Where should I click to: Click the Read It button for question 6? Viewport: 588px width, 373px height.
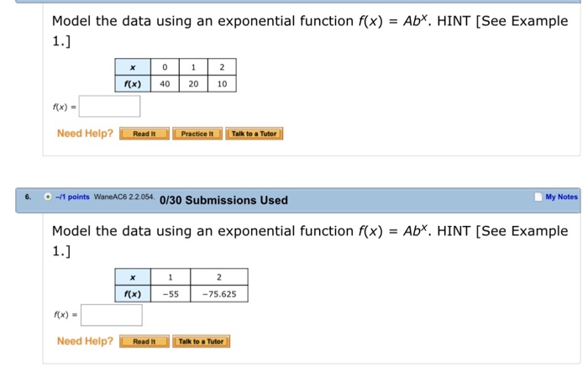coord(144,342)
